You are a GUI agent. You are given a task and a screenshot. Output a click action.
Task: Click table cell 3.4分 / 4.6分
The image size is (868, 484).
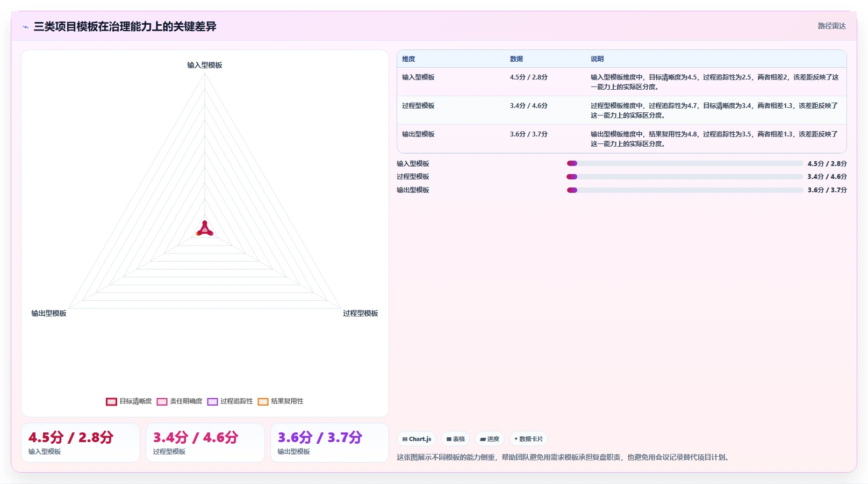tap(529, 106)
